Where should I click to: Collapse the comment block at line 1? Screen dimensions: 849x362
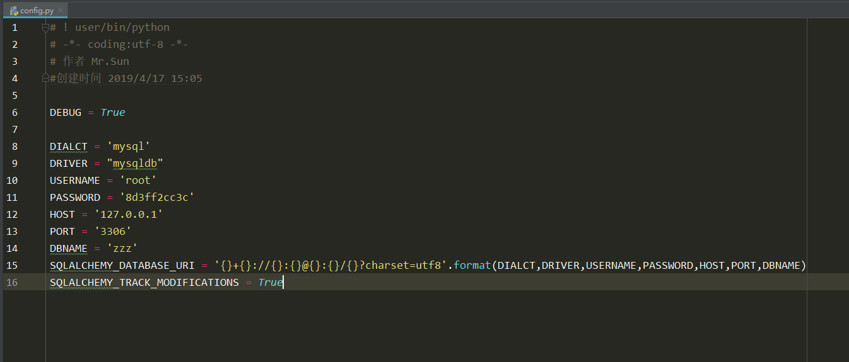coord(45,28)
